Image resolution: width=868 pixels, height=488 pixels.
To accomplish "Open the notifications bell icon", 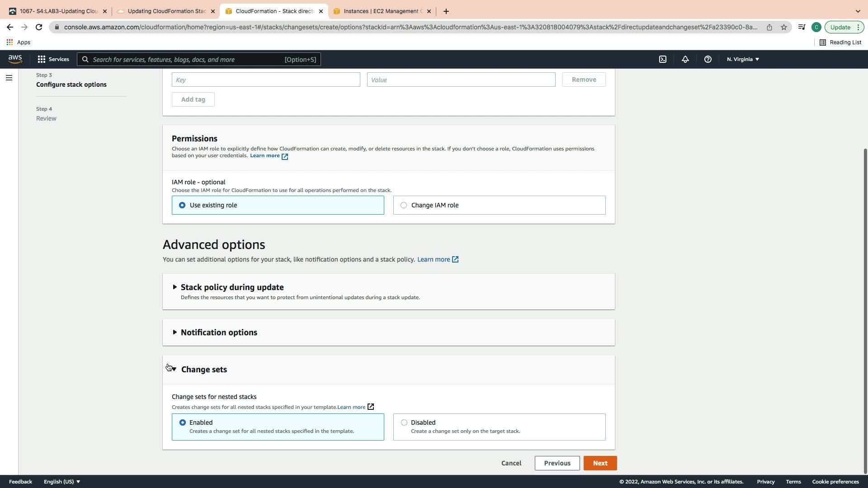I will [685, 59].
